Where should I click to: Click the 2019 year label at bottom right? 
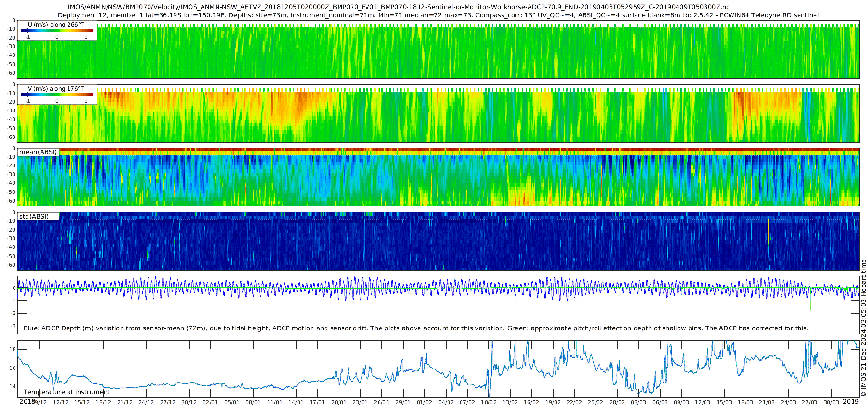pos(851,401)
